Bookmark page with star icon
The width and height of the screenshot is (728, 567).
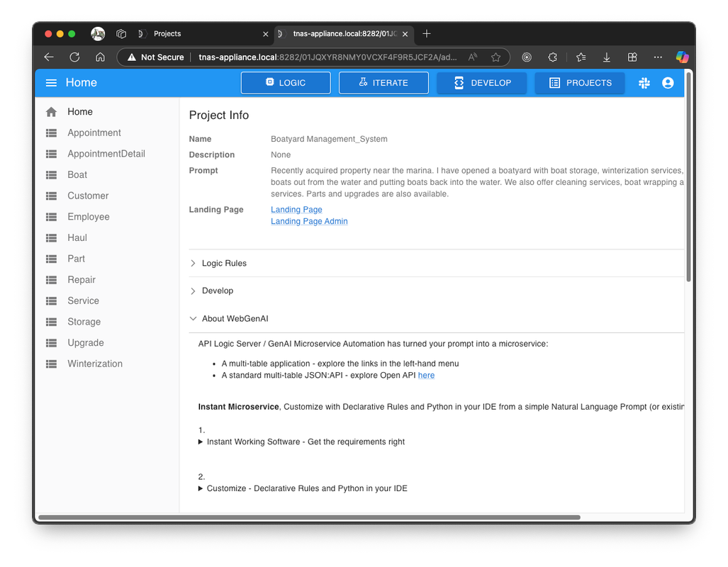496,57
